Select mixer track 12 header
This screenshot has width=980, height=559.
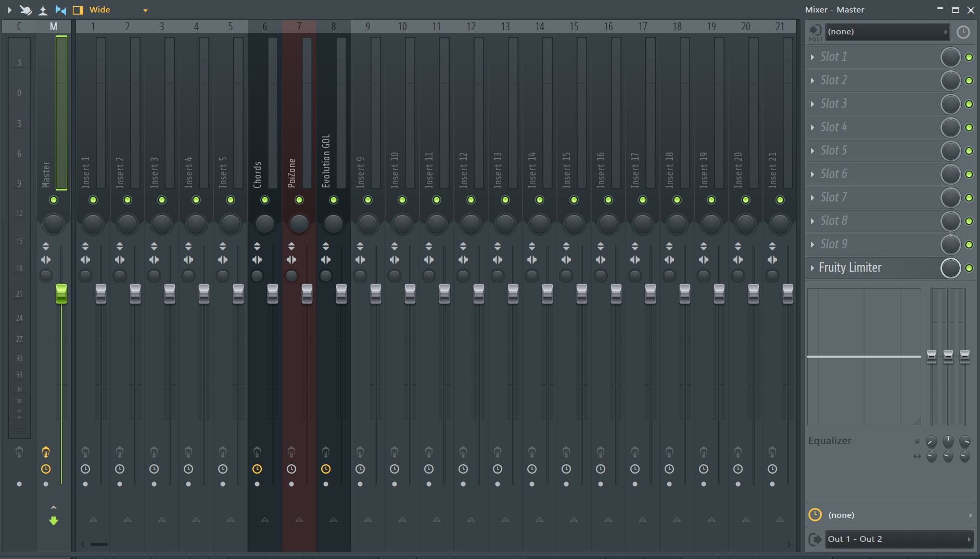tap(471, 27)
